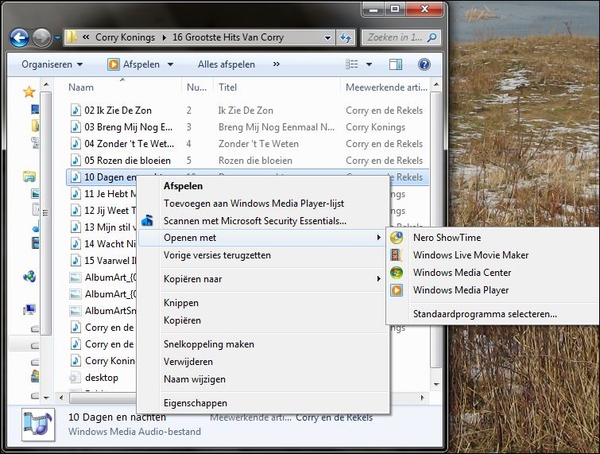Click audio icon of 10 Dagen file
Screen dimensions: 600x454
[x=76, y=177]
